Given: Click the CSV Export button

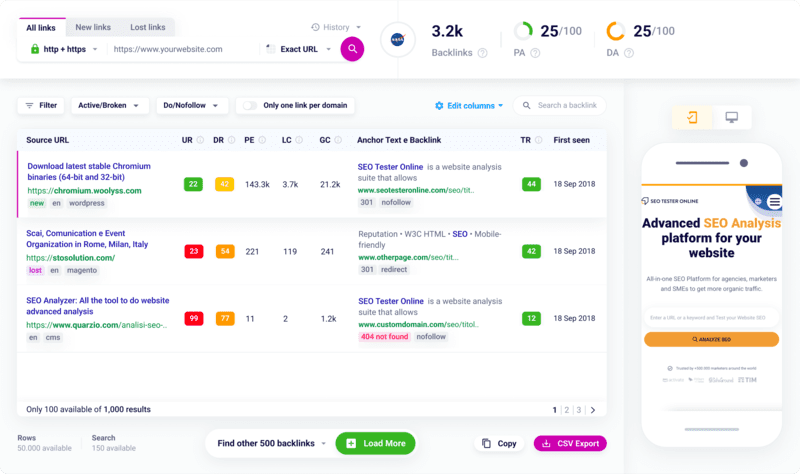Looking at the screenshot, I should point(570,443).
